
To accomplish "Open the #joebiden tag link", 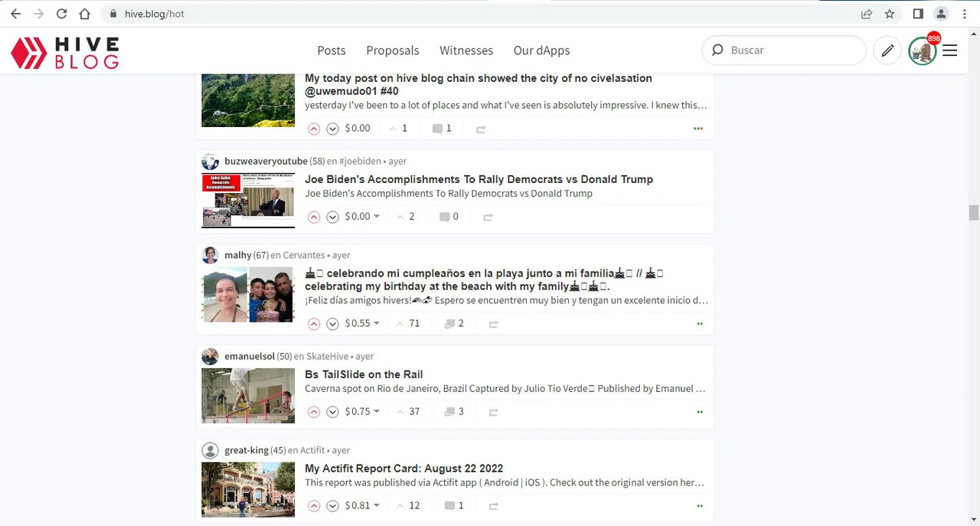I will click(361, 162).
